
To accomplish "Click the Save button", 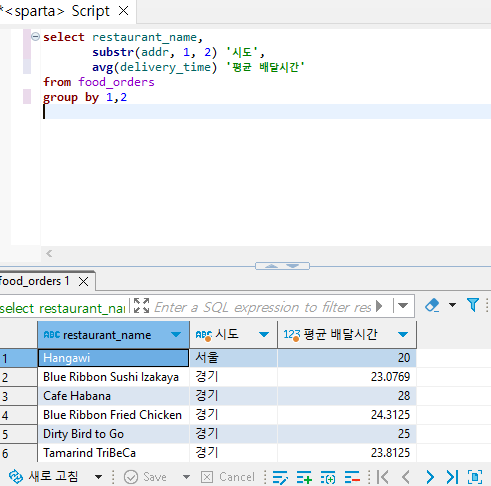I will point(145,477).
